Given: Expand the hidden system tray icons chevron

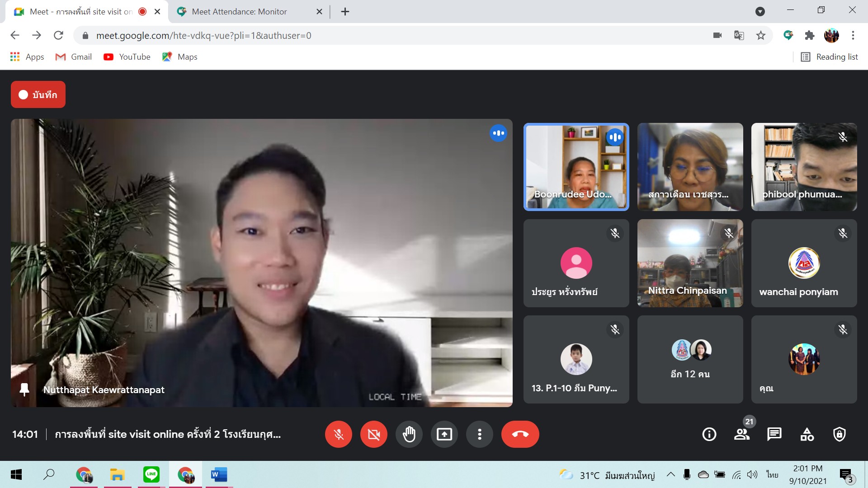Looking at the screenshot, I should pyautogui.click(x=671, y=474).
